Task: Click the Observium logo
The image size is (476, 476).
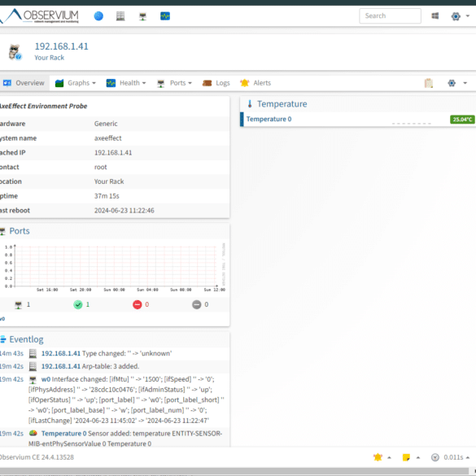Action: 41,15
